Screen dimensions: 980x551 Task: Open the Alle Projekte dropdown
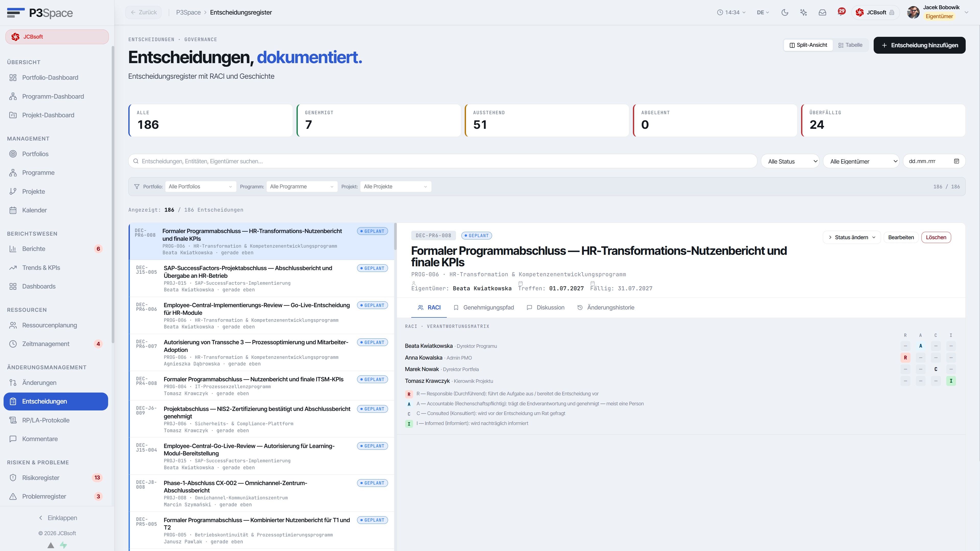[x=396, y=187]
